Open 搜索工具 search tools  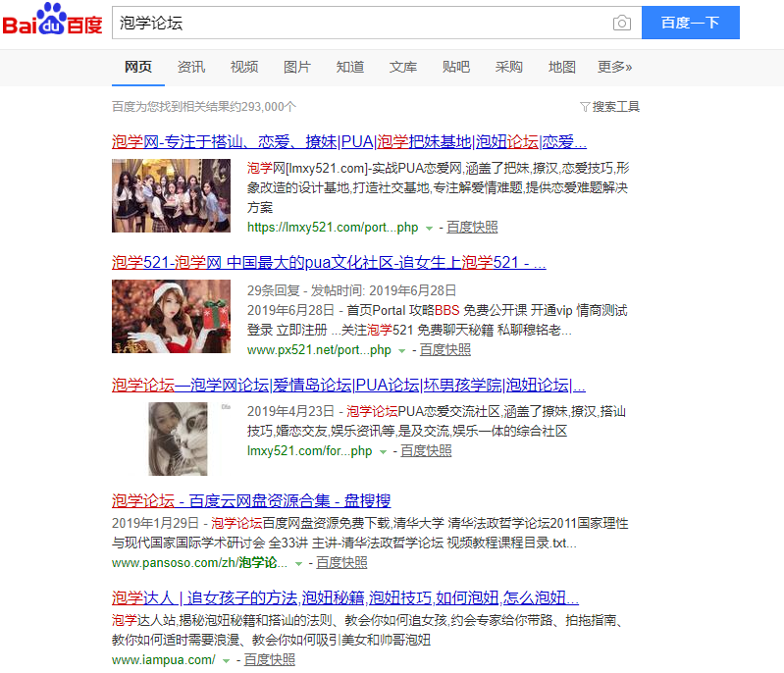click(615, 107)
